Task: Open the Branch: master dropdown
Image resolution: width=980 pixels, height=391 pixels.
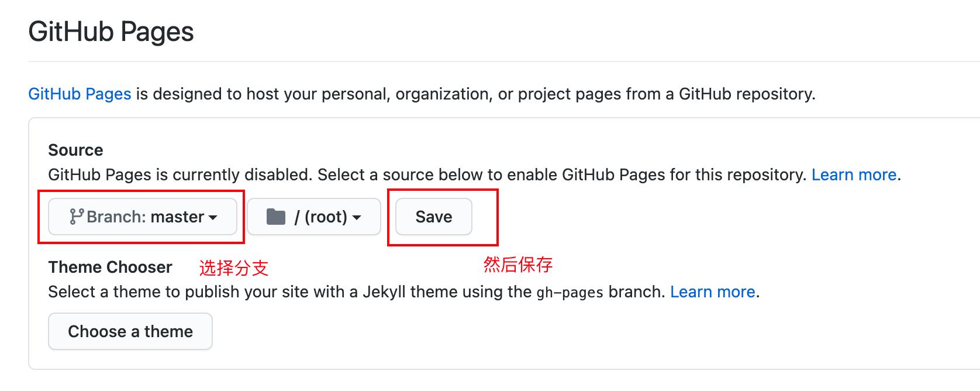Action: coord(143,217)
